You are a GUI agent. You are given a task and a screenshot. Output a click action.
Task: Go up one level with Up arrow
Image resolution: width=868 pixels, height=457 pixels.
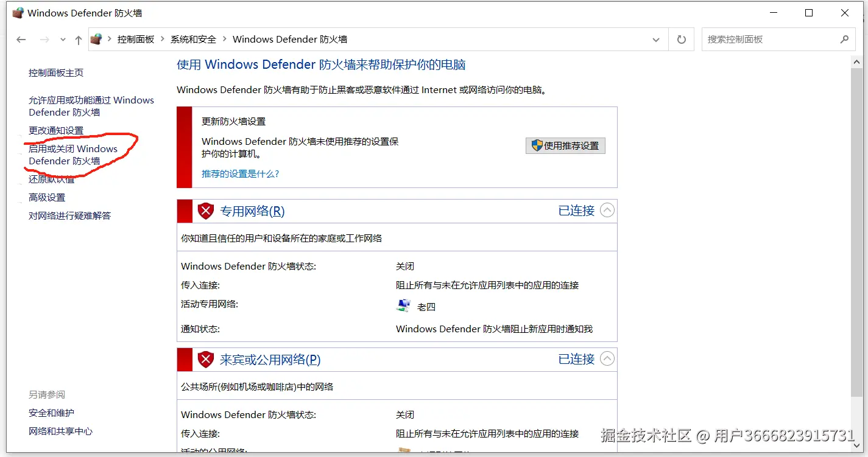tap(78, 40)
